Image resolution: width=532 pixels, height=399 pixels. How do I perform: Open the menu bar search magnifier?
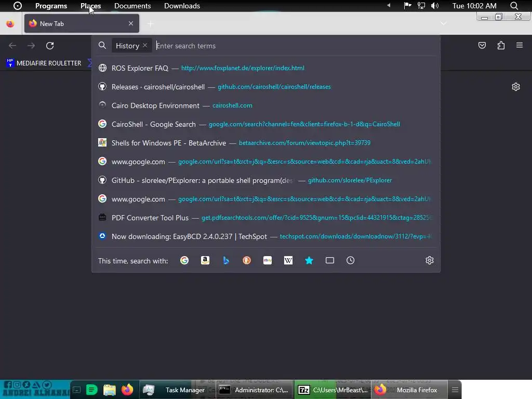pos(514,6)
